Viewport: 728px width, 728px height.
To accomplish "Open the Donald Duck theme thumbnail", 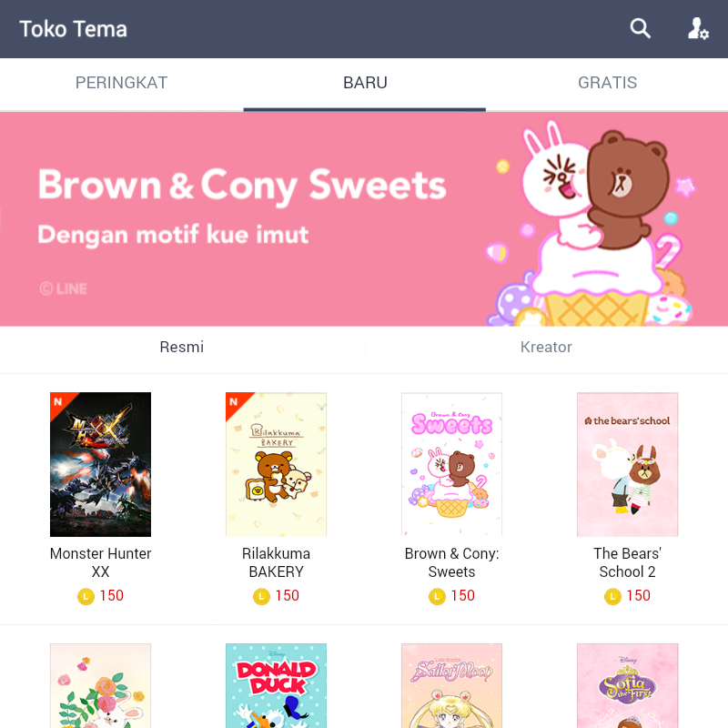I will tap(277, 686).
